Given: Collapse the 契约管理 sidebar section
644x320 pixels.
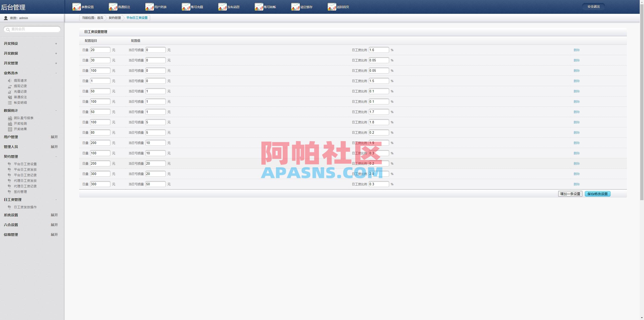Looking at the screenshot, I should coord(56,157).
